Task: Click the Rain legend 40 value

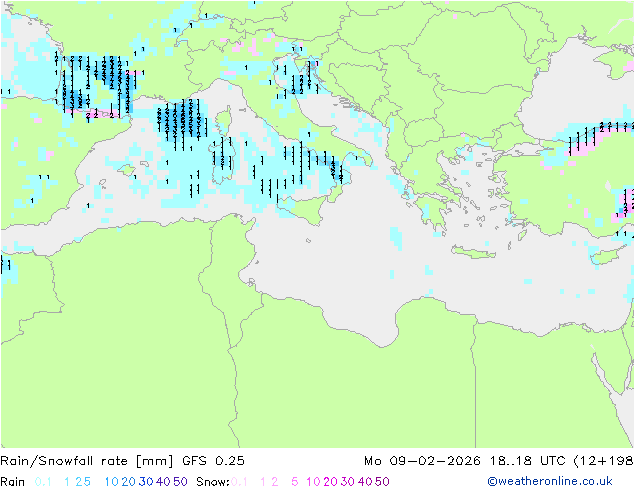Action: 163,482
